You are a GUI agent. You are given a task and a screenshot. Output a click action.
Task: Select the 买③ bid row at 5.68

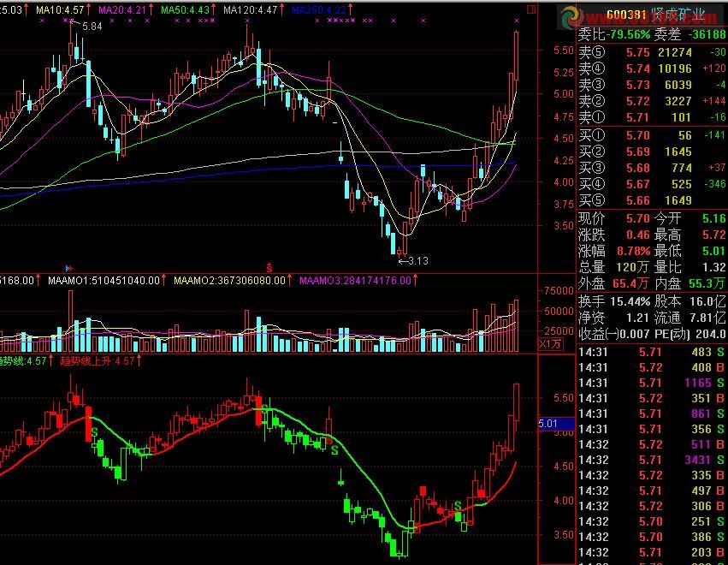click(x=652, y=168)
